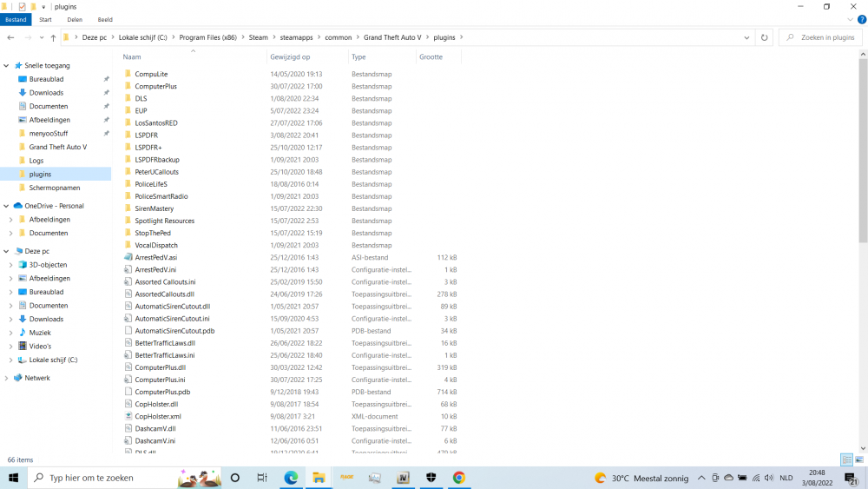Viewport: 868px width, 489px height.
Task: Open the clock and date flyout
Action: (817, 478)
